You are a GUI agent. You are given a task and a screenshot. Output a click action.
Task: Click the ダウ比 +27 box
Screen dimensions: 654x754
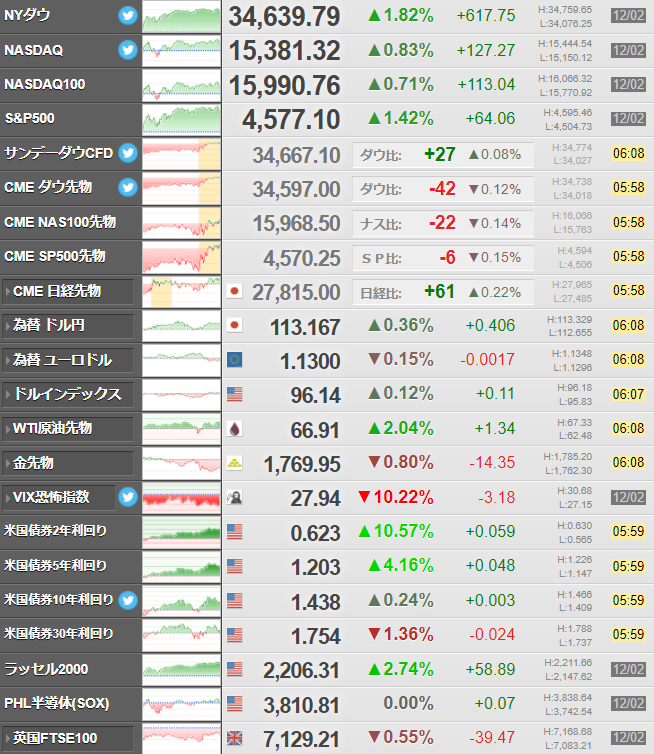point(443,155)
